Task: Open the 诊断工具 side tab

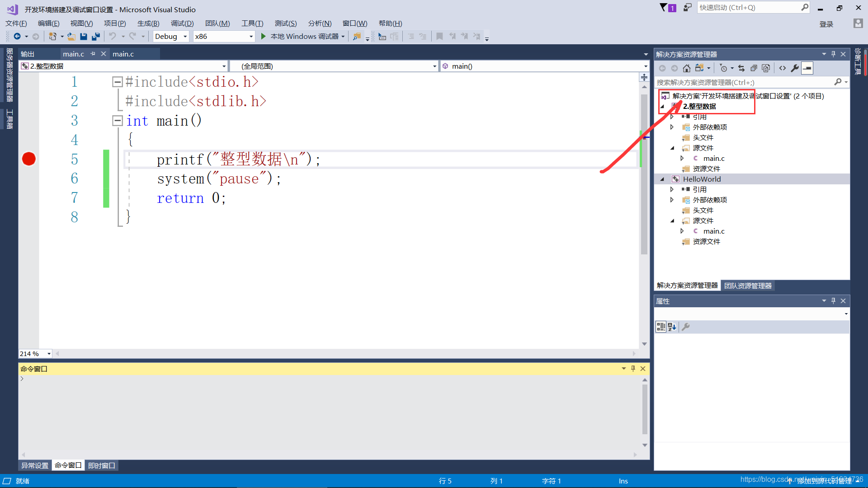Action: coord(858,61)
